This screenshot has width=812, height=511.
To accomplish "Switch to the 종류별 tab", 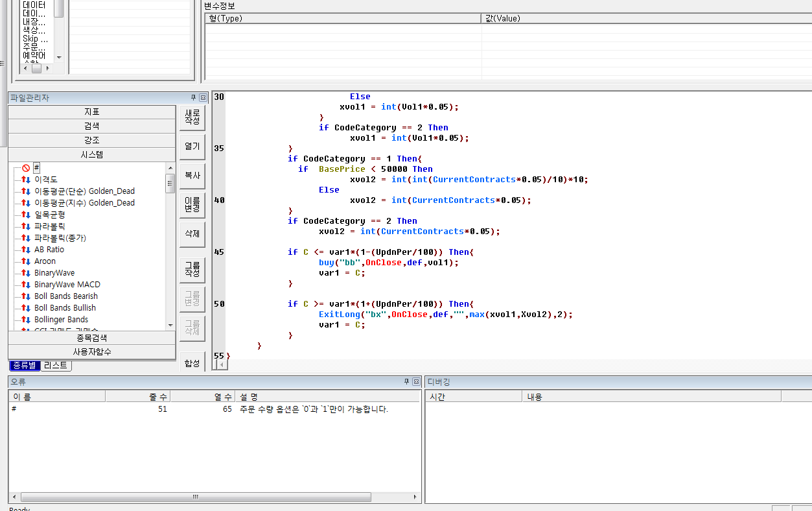I will [25, 366].
